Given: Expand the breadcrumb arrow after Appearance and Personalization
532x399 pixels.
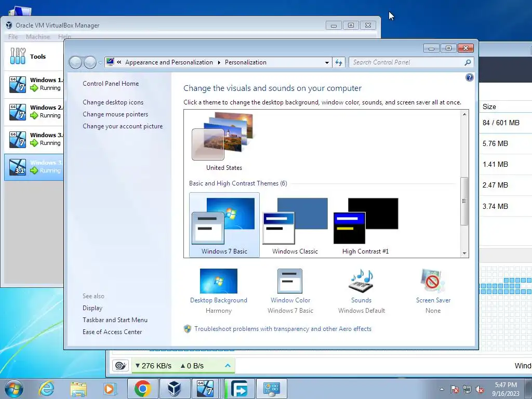Looking at the screenshot, I should click(x=219, y=62).
